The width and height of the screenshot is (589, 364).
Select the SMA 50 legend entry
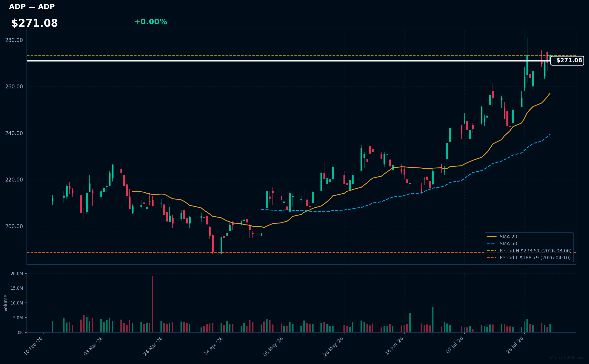(502, 243)
